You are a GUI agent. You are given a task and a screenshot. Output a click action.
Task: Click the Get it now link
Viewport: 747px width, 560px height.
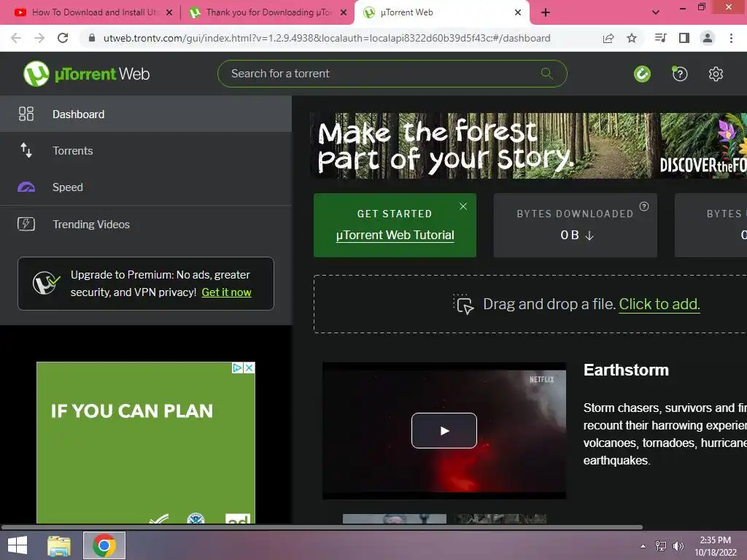(226, 292)
